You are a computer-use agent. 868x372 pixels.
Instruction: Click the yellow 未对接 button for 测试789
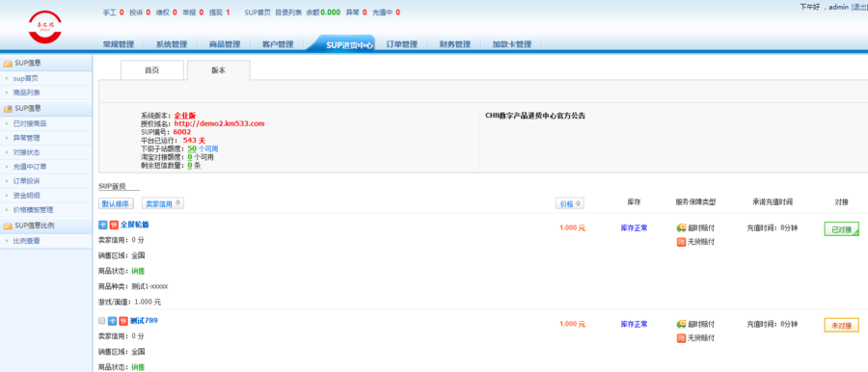click(x=841, y=325)
